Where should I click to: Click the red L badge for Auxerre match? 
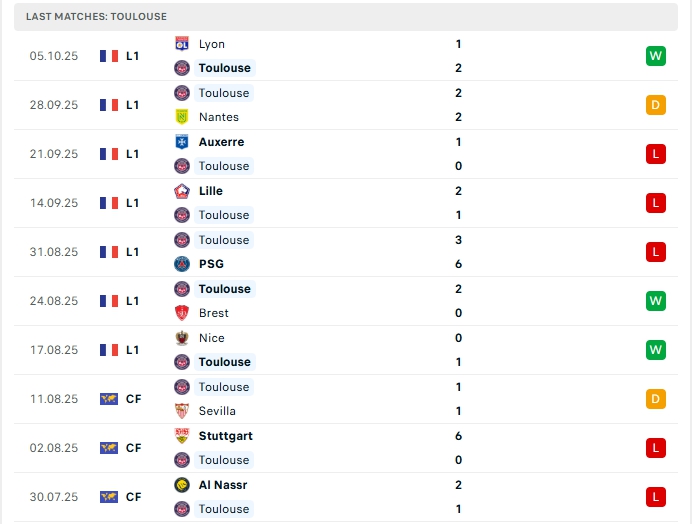click(656, 154)
